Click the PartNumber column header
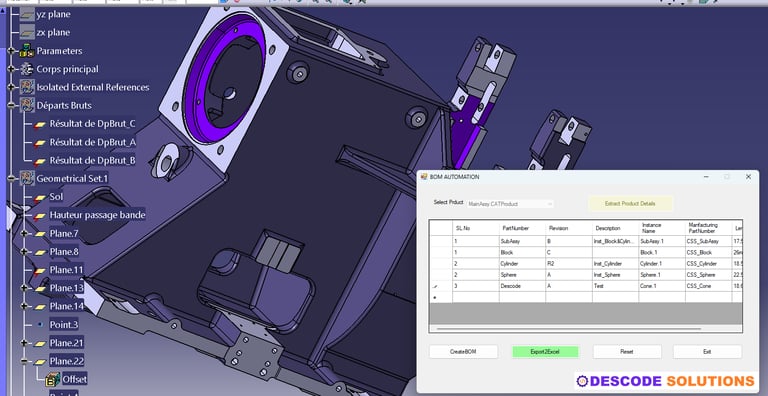 pos(522,228)
